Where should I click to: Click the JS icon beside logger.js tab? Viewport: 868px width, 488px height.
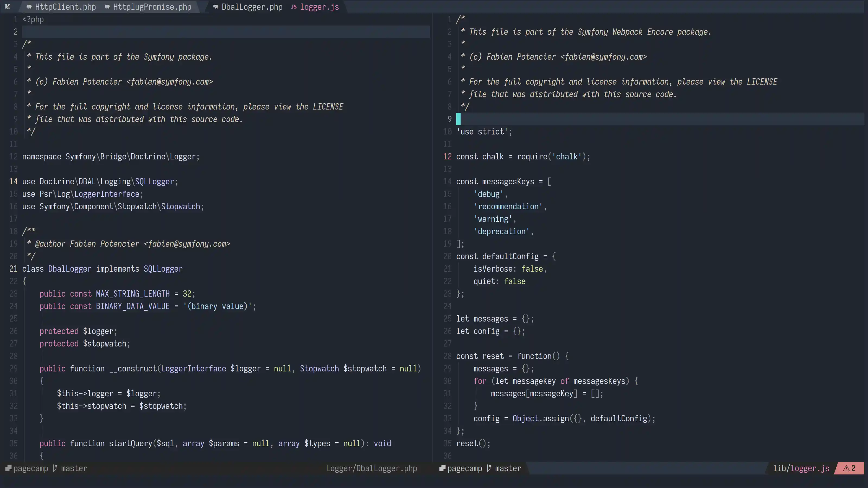click(x=294, y=7)
